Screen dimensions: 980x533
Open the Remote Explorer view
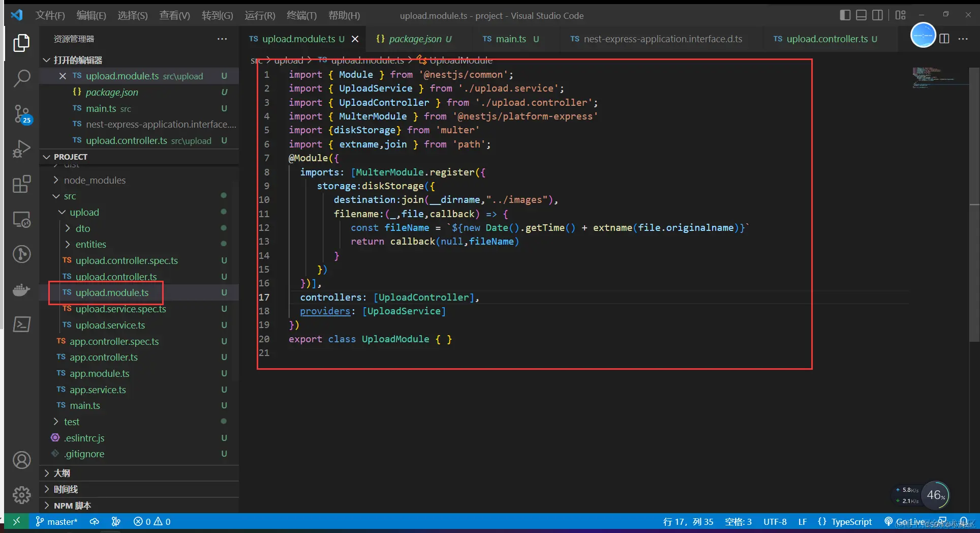(x=21, y=220)
